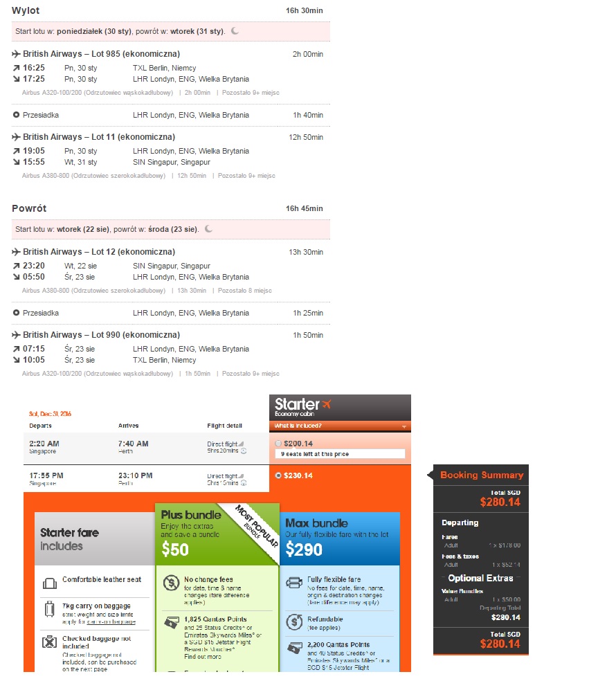Click the Refundable dollar icon in Max bundle

294,622
